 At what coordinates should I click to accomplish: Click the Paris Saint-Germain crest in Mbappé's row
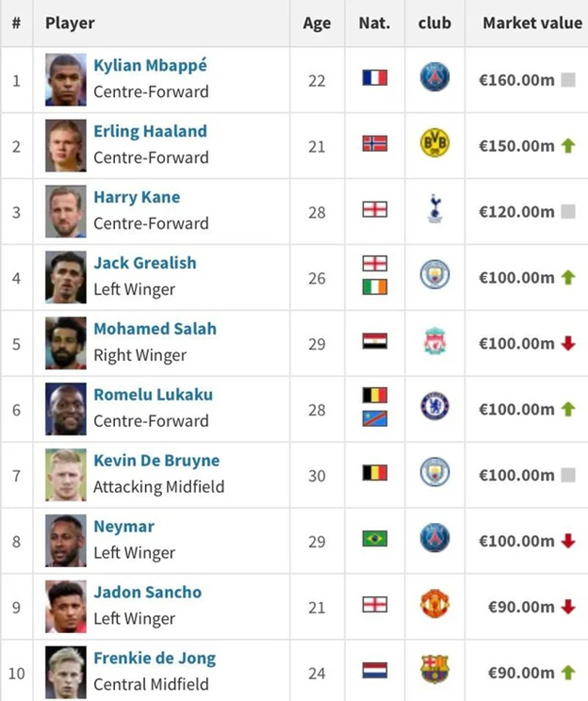434,77
